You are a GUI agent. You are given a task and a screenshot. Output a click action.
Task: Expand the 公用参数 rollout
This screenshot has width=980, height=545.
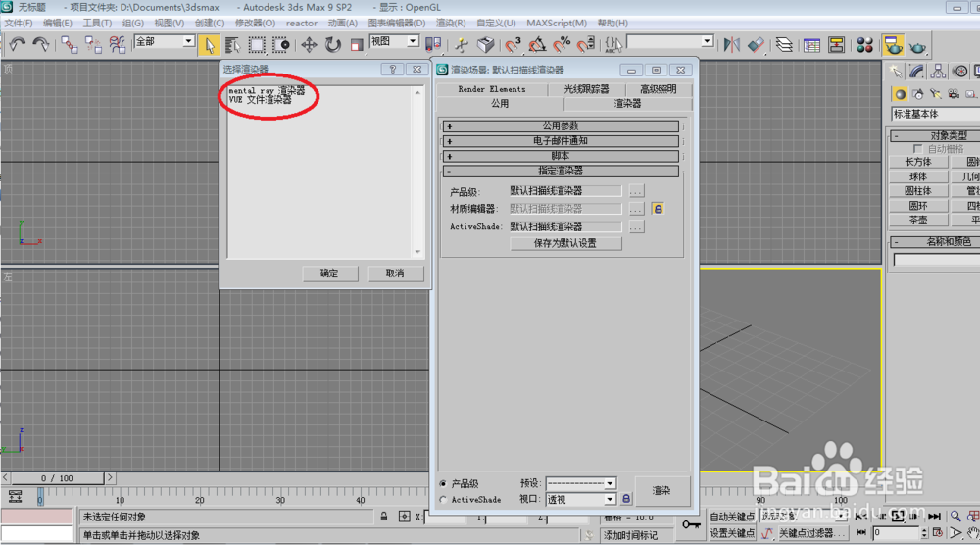(561, 126)
